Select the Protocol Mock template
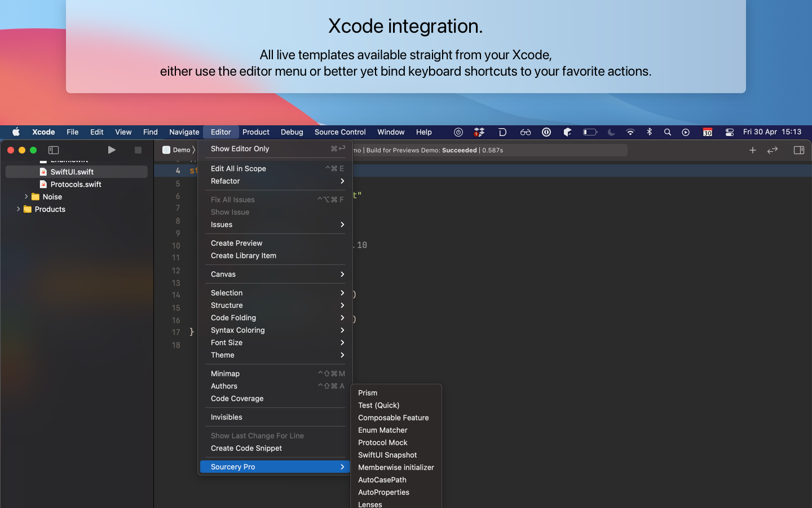 pos(382,443)
